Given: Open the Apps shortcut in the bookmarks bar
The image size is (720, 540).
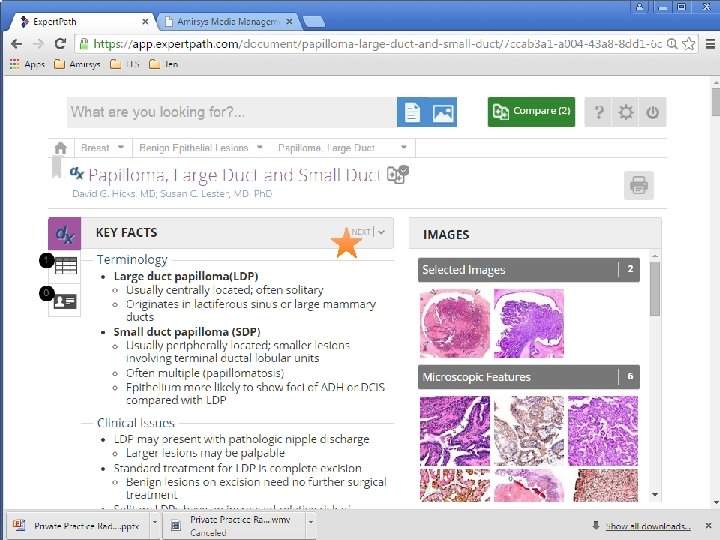Looking at the screenshot, I should click(27, 64).
